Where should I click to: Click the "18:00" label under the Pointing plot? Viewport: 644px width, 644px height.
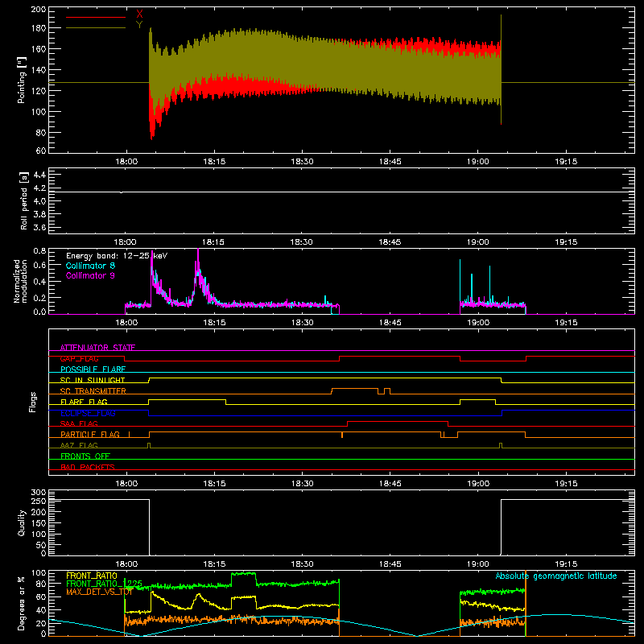coord(126,162)
